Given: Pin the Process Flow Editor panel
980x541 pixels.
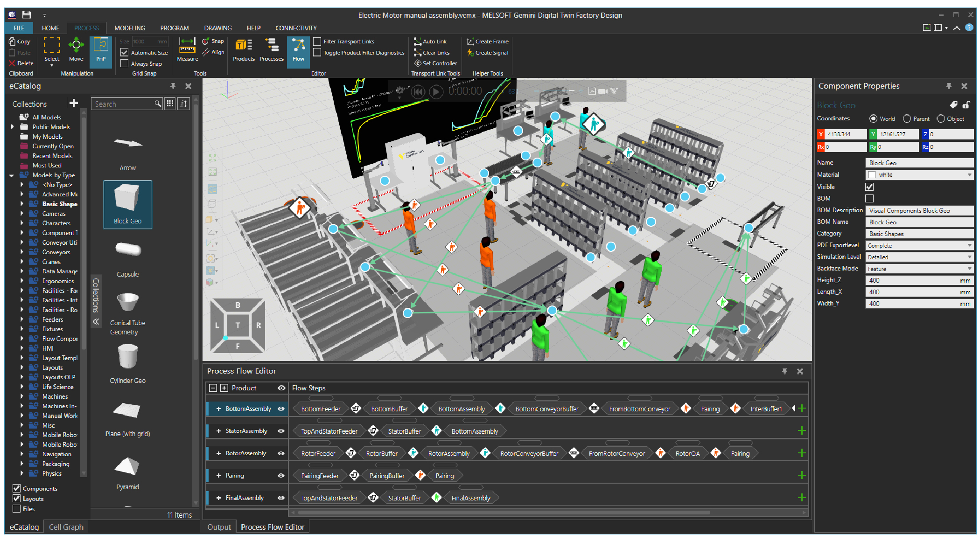Looking at the screenshot, I should pyautogui.click(x=784, y=371).
